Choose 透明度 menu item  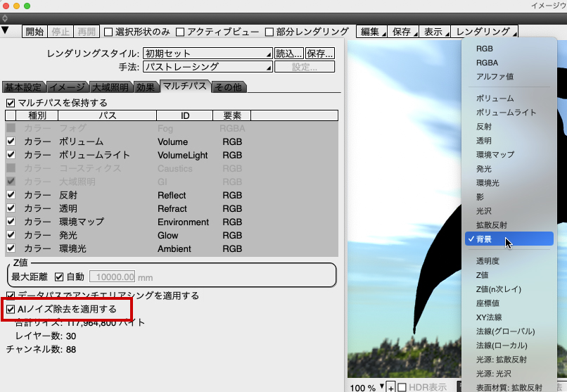pyautogui.click(x=509, y=261)
